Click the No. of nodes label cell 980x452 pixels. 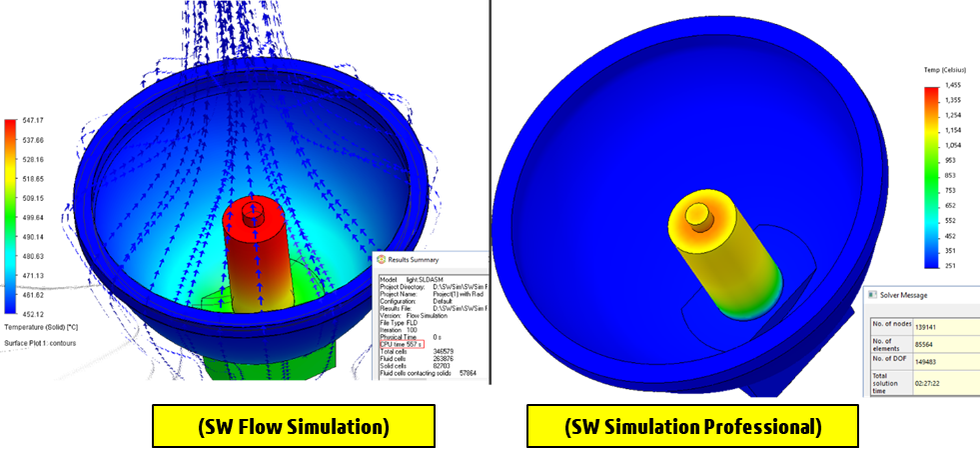(891, 327)
